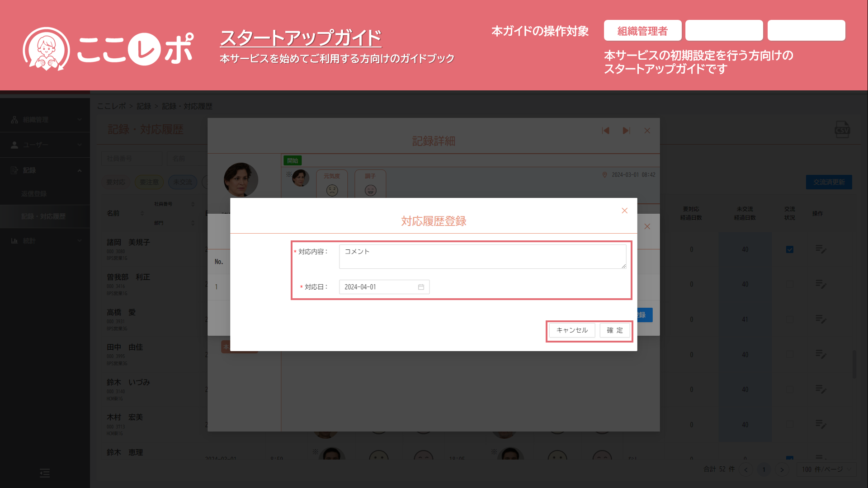Open the 100 件/ページ page-size dropdown
The width and height of the screenshot is (868, 488).
pos(826,469)
